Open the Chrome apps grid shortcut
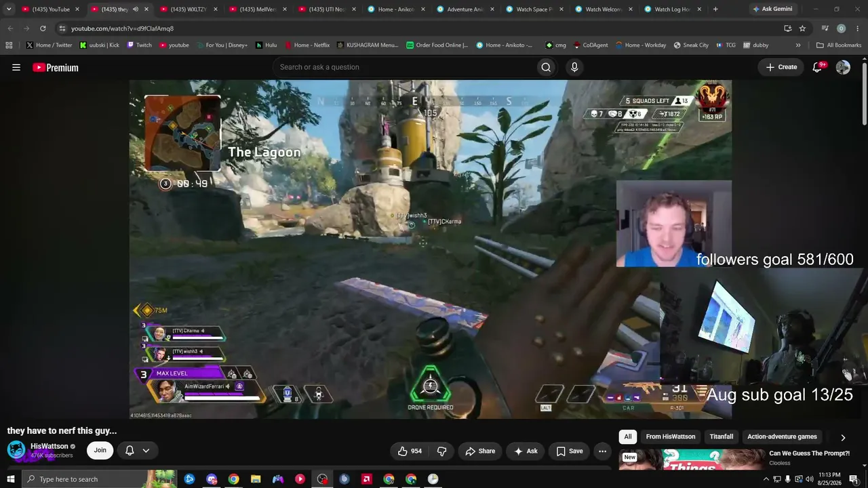The height and width of the screenshot is (488, 868). point(9,45)
